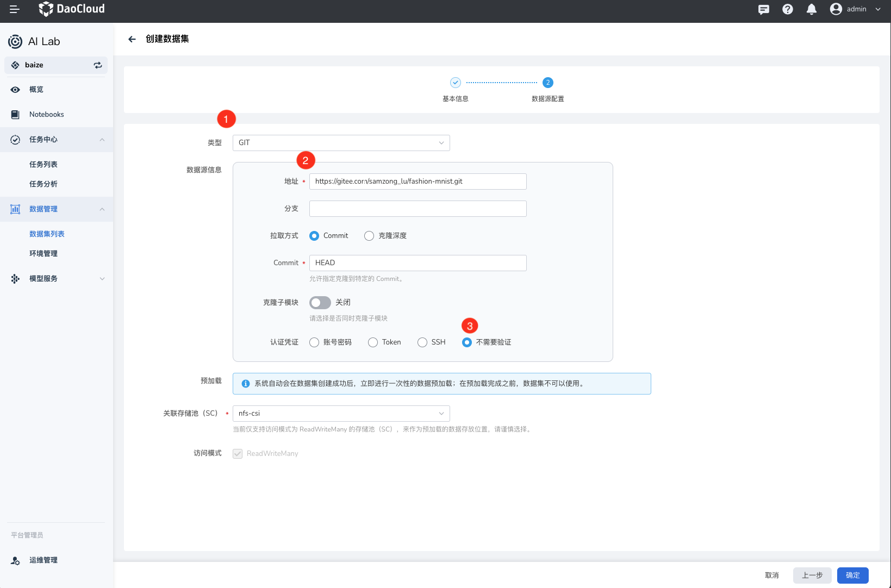Click the workspace switch icon next to baize

coord(98,65)
